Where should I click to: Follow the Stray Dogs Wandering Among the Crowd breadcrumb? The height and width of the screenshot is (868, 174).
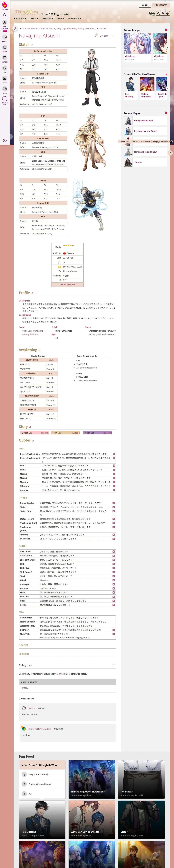(x=75, y=29)
